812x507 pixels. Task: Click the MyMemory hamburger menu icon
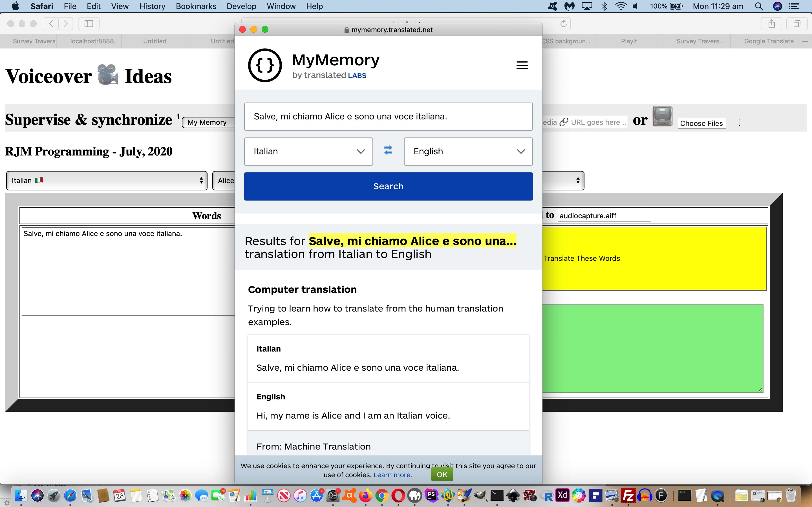point(522,65)
